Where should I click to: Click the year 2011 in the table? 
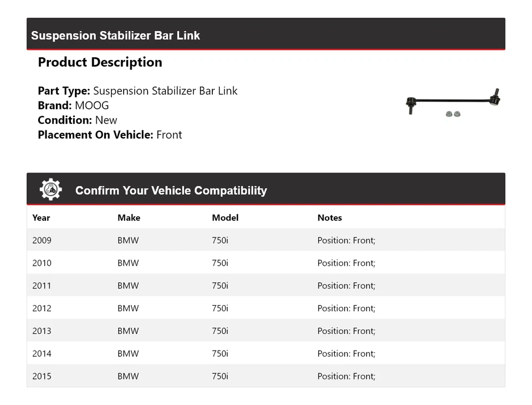[42, 286]
